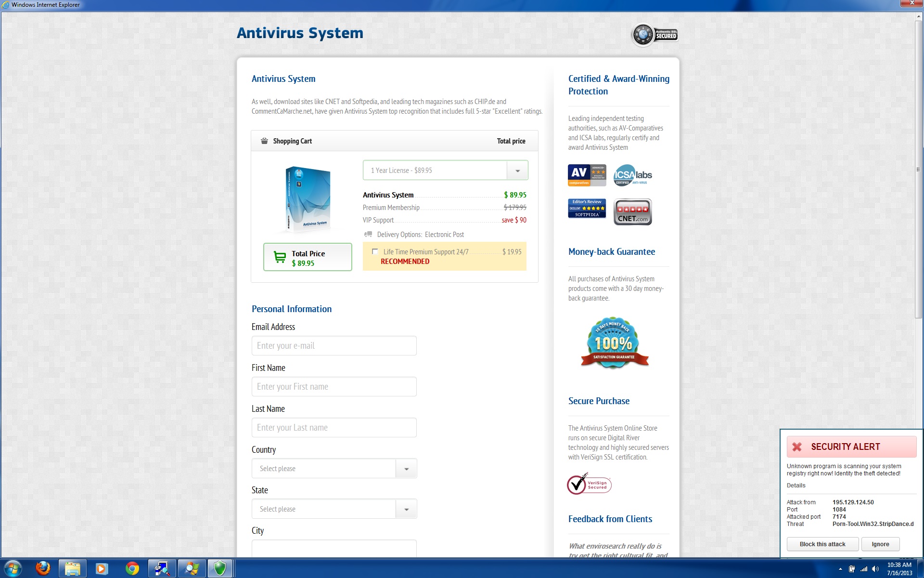
Task: Open the Windows Start menu orb
Action: pos(13,569)
